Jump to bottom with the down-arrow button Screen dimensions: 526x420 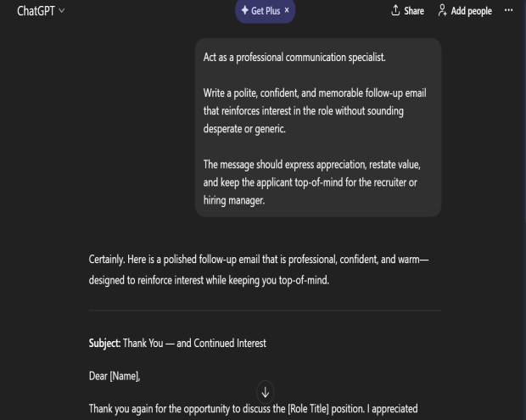click(266, 392)
